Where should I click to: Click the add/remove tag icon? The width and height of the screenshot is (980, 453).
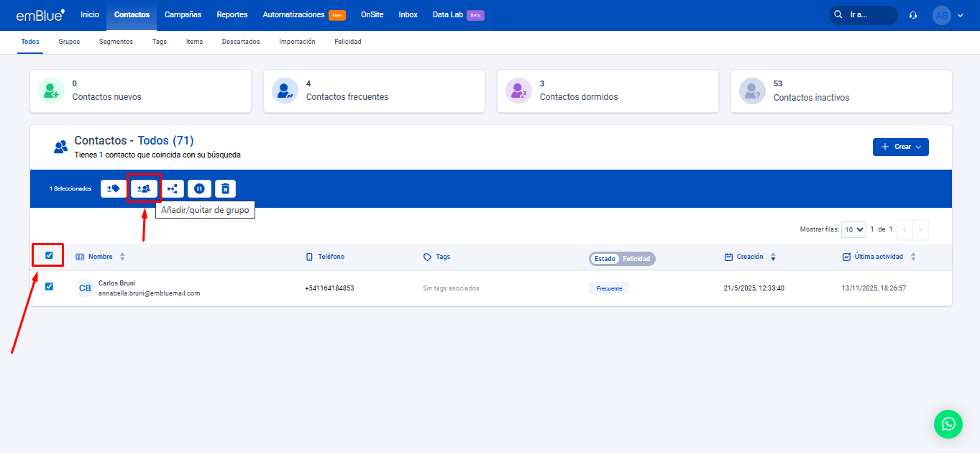tap(113, 188)
